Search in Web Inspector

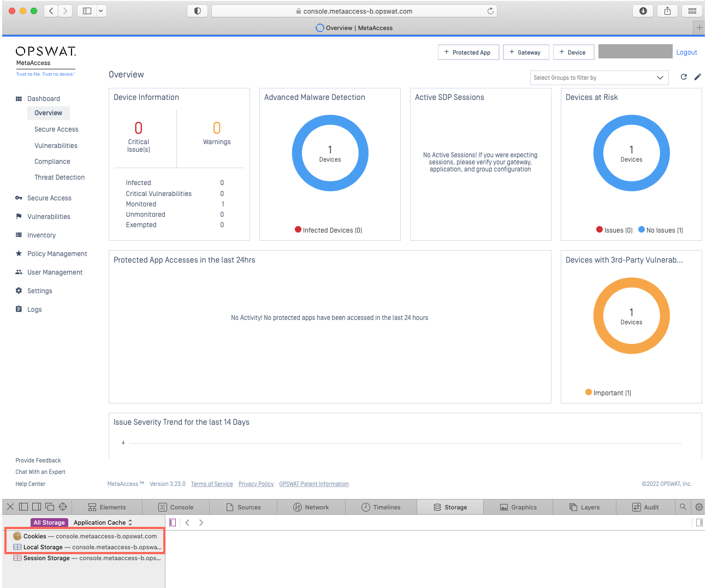(683, 507)
